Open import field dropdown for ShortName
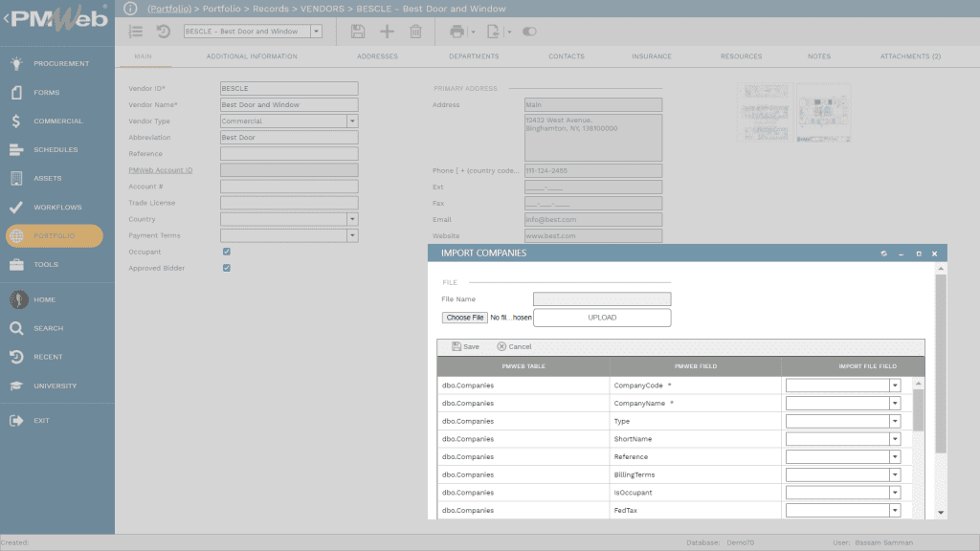 [895, 439]
